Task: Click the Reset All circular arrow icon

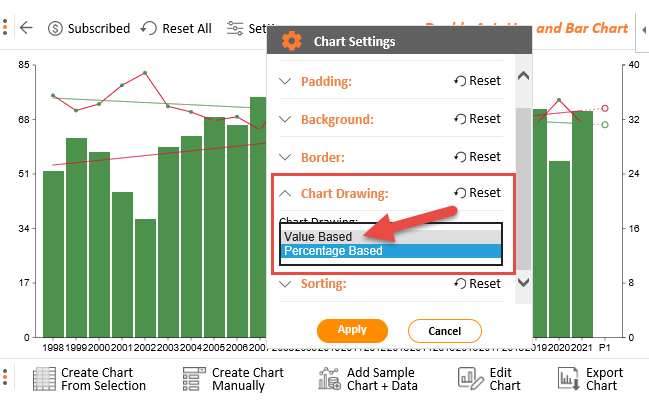Action: click(x=149, y=28)
